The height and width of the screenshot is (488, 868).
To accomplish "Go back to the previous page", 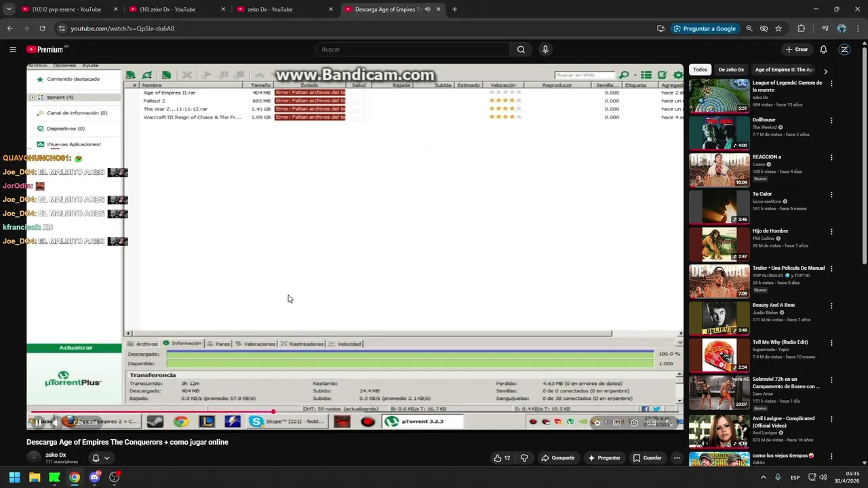I will click(9, 28).
